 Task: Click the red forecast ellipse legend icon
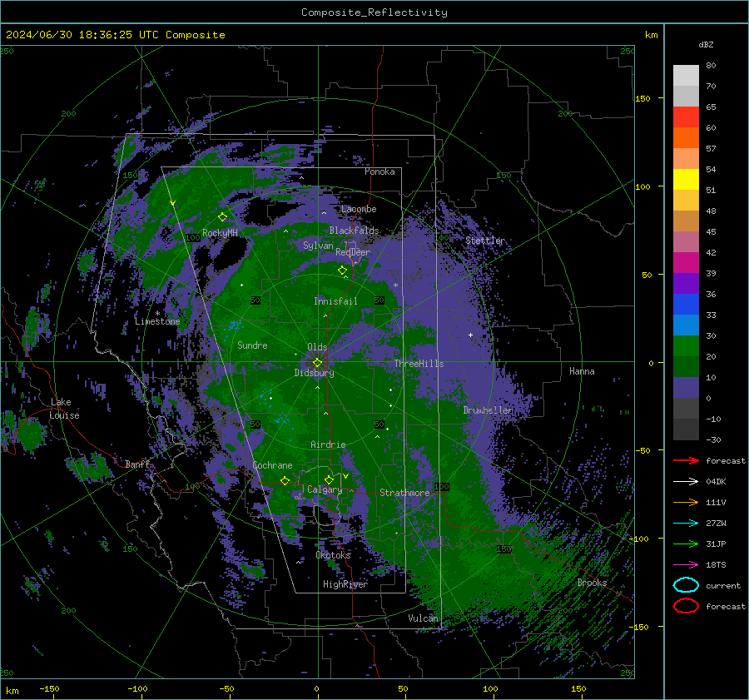click(686, 606)
